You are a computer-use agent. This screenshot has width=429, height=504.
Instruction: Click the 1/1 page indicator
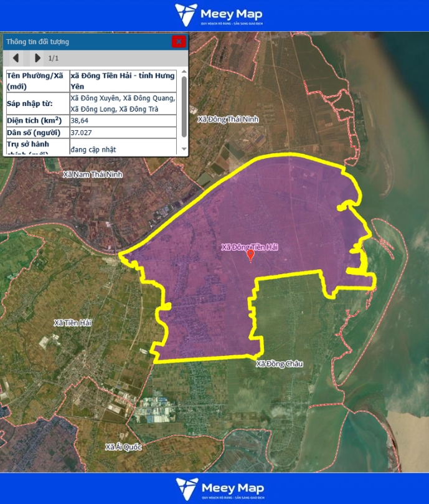tap(54, 59)
